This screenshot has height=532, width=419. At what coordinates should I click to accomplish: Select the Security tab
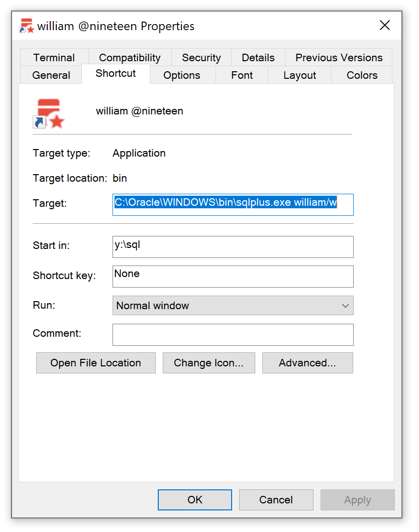tap(201, 58)
